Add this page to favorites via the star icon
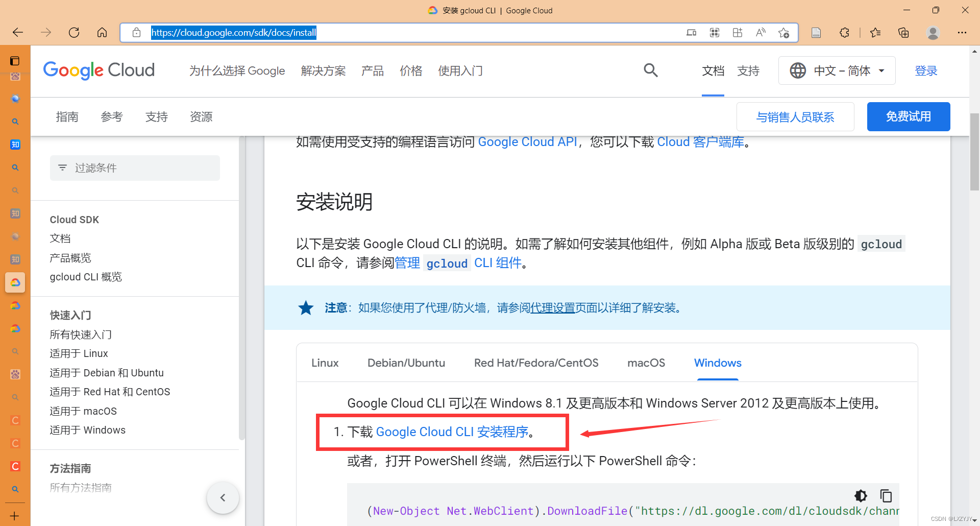 [x=784, y=32]
